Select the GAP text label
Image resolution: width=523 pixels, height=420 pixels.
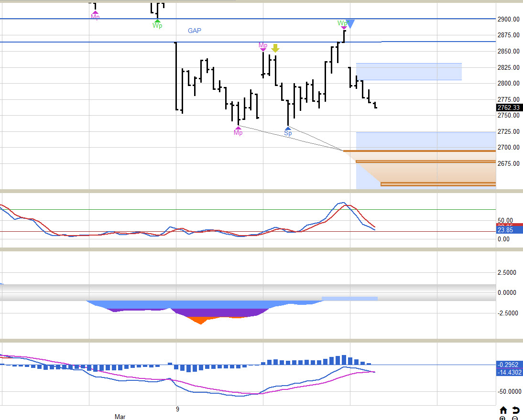coord(195,31)
